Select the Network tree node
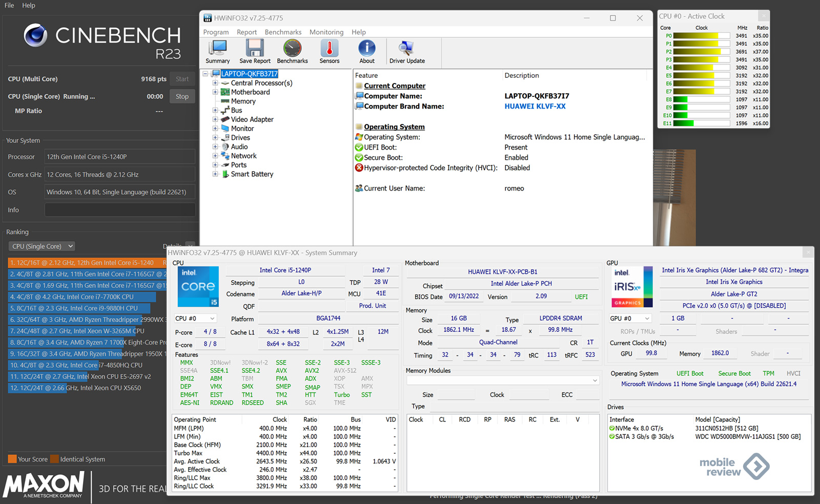 pyautogui.click(x=244, y=156)
